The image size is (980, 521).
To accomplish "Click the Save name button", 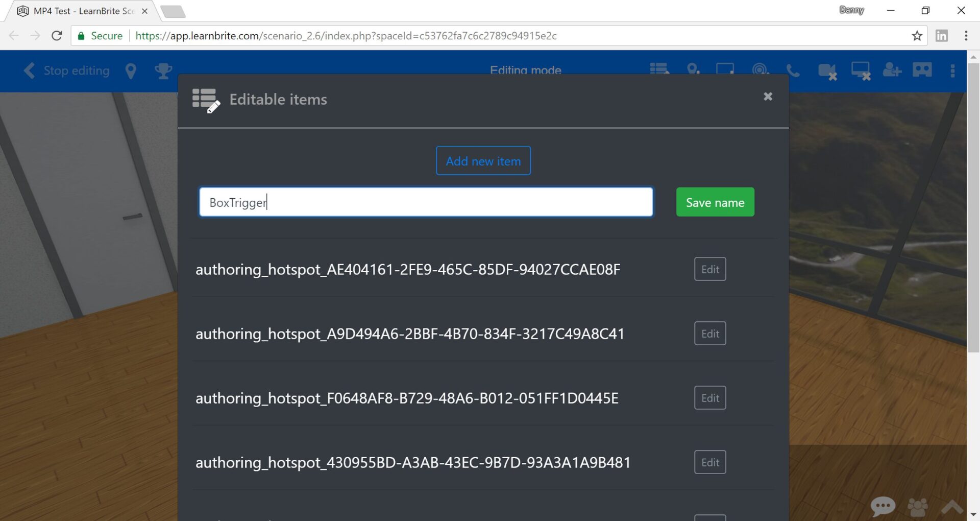I will [715, 202].
